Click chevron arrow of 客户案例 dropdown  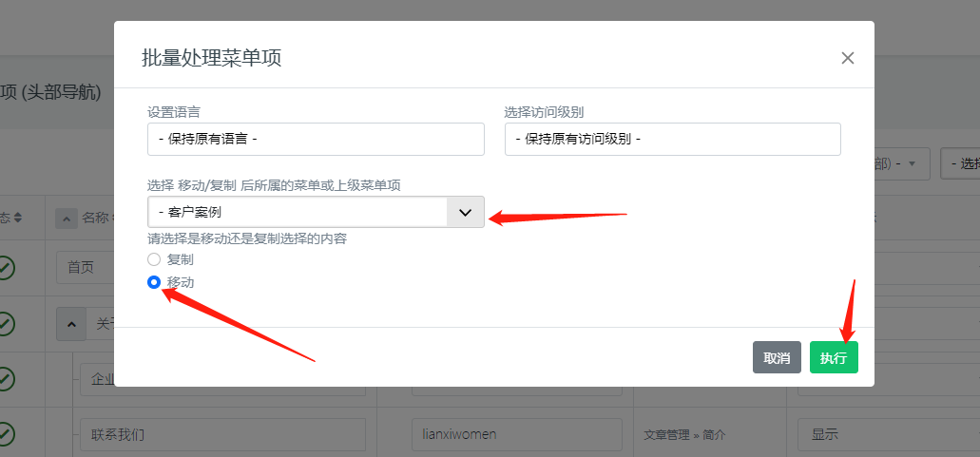[x=465, y=212]
